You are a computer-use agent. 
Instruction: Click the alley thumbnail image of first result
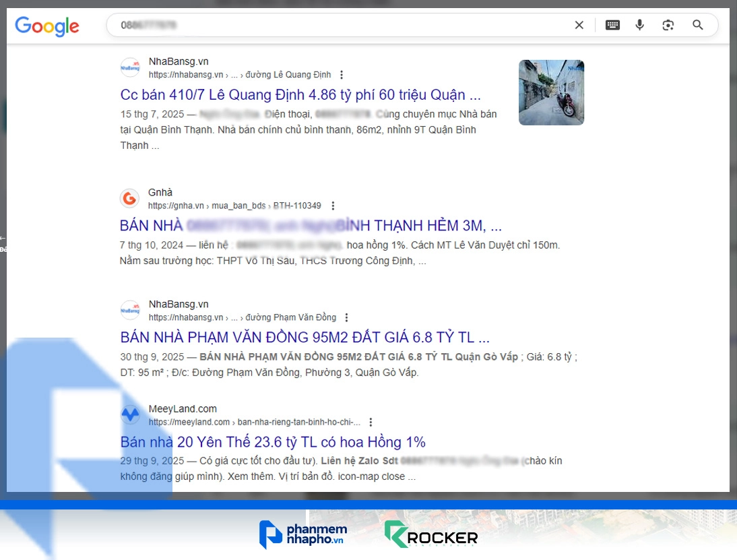click(x=551, y=92)
